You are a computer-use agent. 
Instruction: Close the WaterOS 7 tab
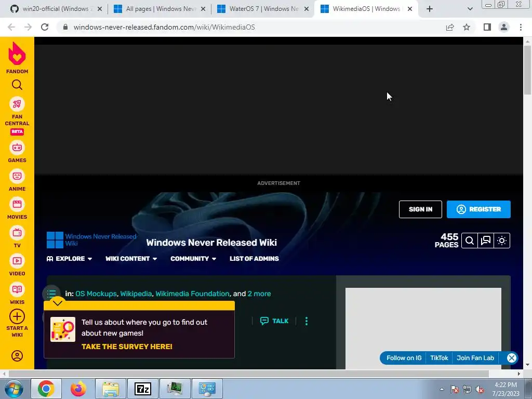coord(307,9)
